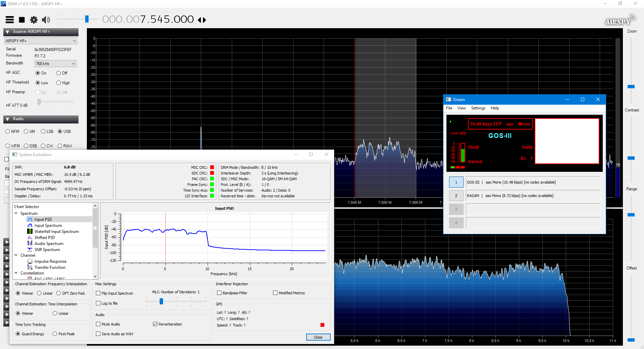Image resolution: width=644 pixels, height=349 pixels.
Task: Select DSB demodulation mode
Action: click(x=26, y=146)
